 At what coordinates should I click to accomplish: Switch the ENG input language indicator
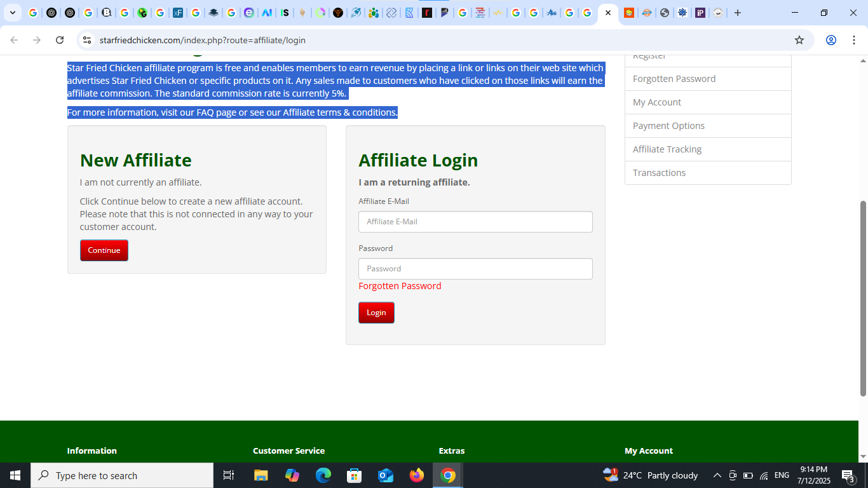coord(782,475)
